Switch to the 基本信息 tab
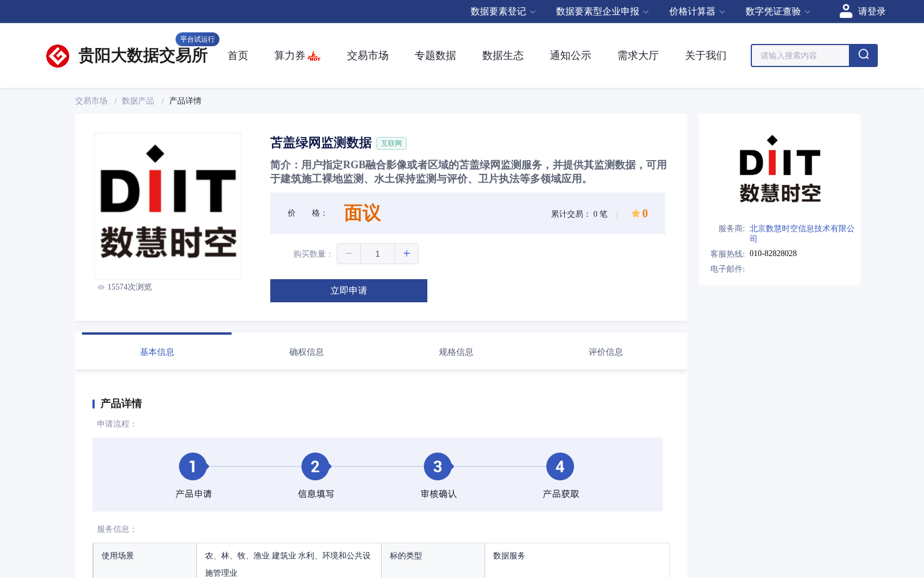Image resolution: width=924 pixels, height=578 pixels. (157, 352)
